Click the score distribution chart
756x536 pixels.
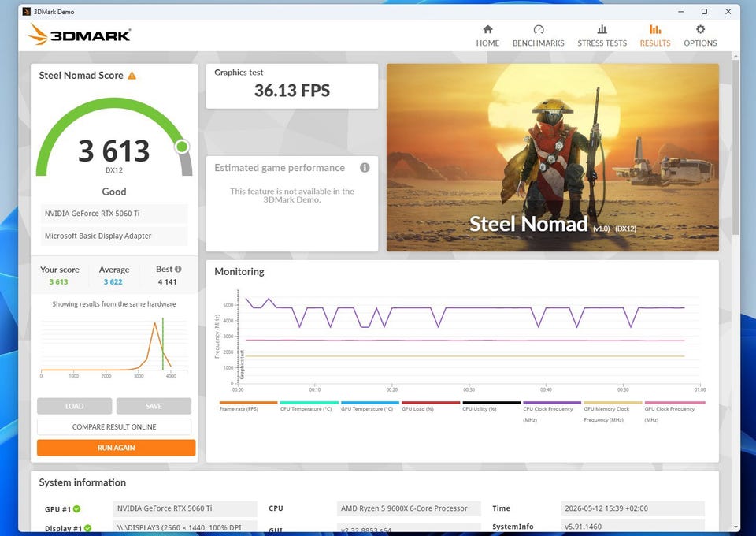click(x=114, y=348)
